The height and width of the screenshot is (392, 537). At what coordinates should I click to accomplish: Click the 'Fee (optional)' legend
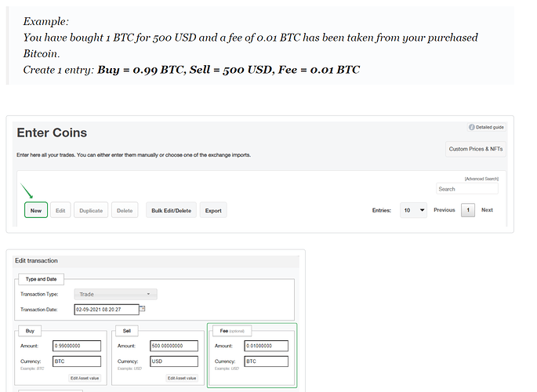coord(232,331)
